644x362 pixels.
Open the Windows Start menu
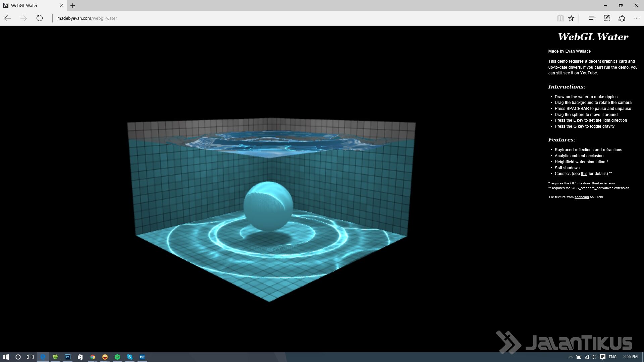click(x=6, y=357)
